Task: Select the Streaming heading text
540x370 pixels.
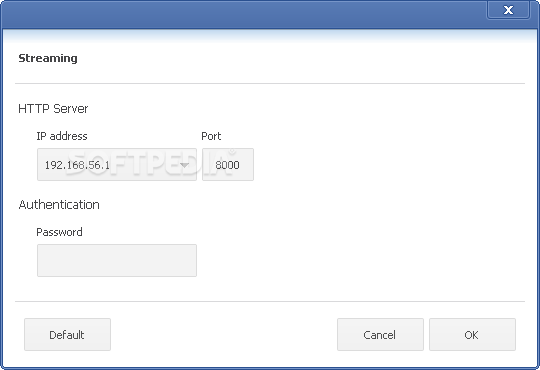Action: point(48,58)
